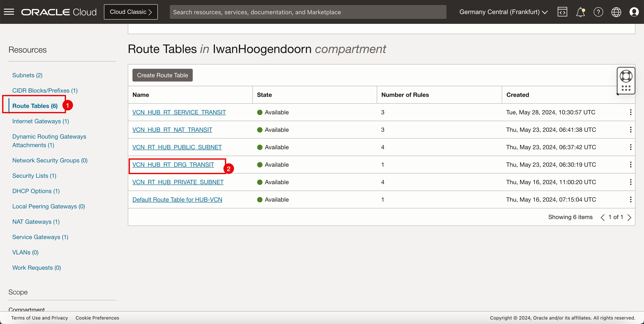The width and height of the screenshot is (644, 324).
Task: Open the VCN_HUB_RT_DRG_TRANSIT route table
Action: tap(173, 165)
